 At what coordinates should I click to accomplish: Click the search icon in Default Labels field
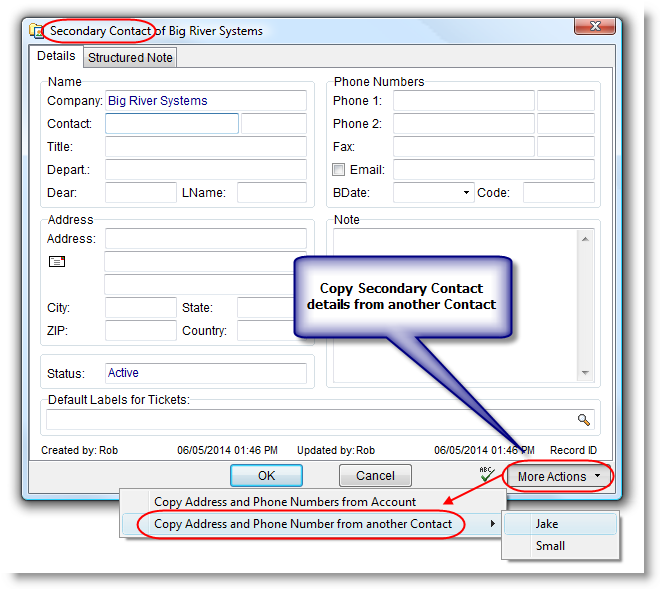point(584,420)
